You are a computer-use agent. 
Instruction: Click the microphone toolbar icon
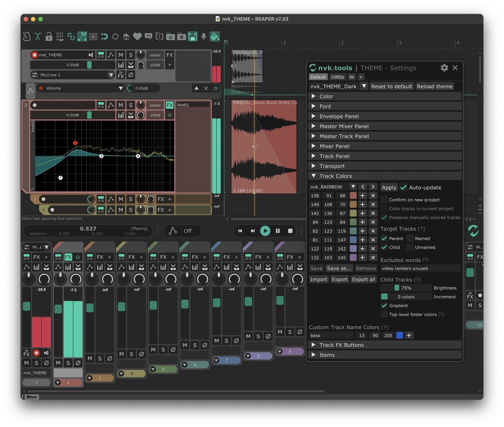tap(203, 36)
